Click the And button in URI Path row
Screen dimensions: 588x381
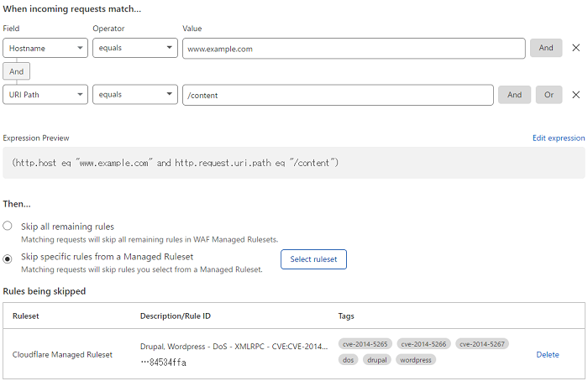pos(514,95)
